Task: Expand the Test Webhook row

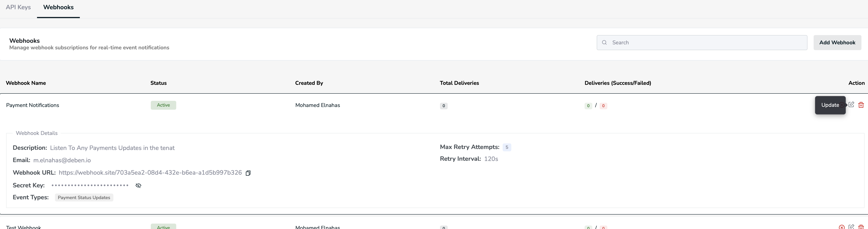Action: [x=24, y=227]
